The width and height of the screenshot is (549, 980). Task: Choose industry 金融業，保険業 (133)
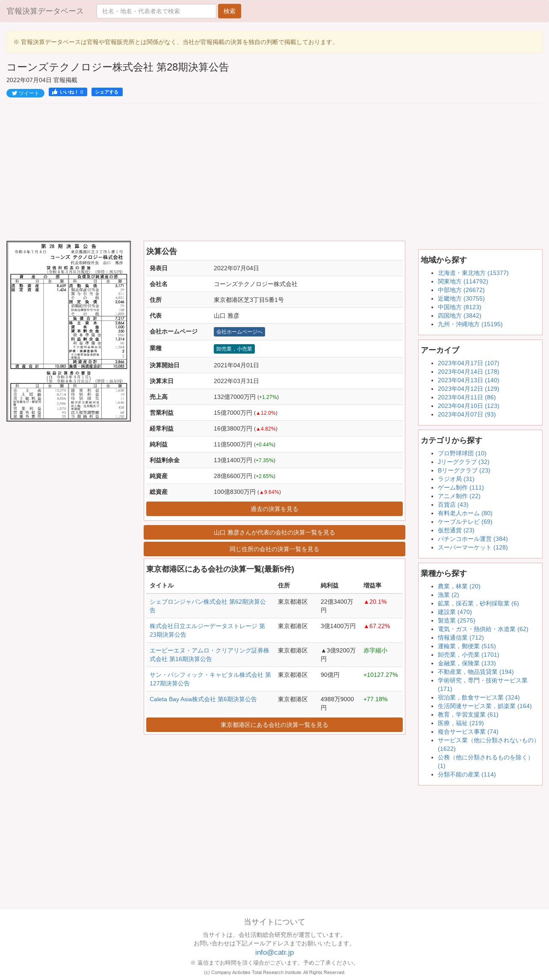click(x=466, y=663)
